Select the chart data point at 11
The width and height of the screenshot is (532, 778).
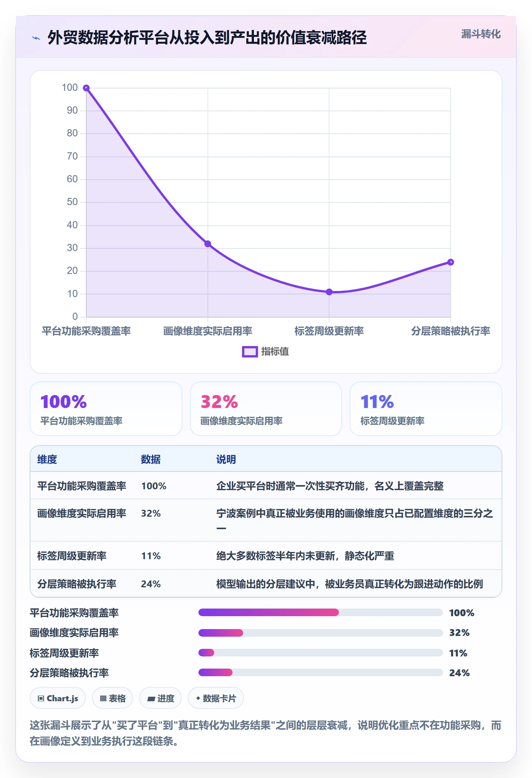[x=329, y=292]
